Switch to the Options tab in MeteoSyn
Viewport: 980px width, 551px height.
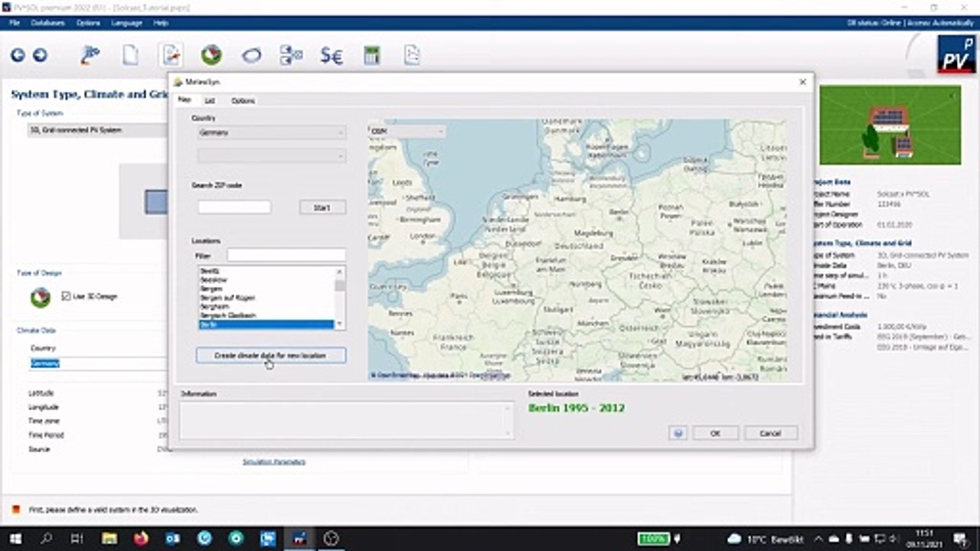tap(243, 100)
